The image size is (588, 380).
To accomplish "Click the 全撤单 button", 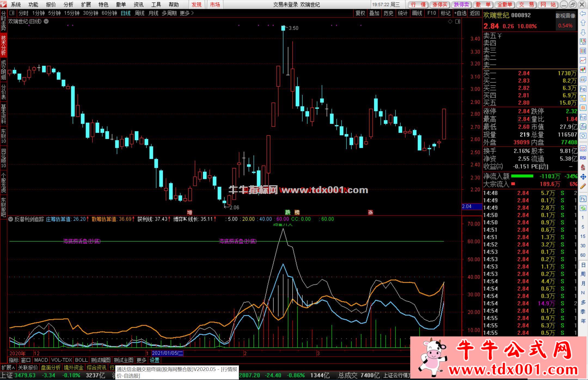I will coord(505,5).
